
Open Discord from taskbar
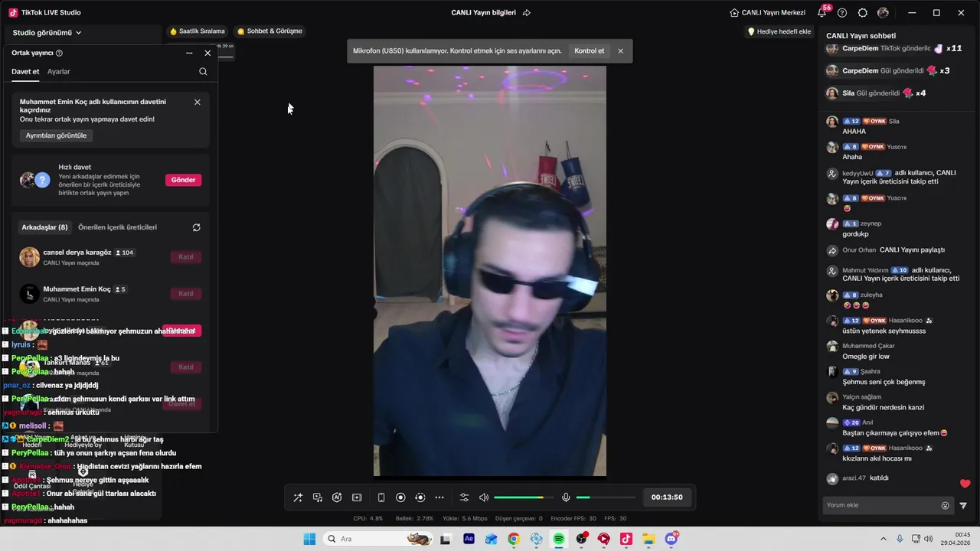pos(671,539)
